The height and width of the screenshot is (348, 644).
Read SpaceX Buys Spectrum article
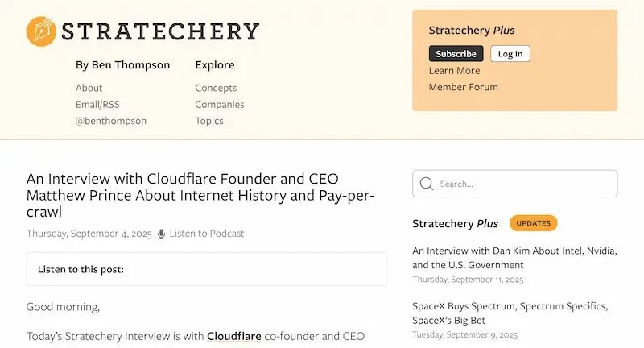[x=510, y=313]
